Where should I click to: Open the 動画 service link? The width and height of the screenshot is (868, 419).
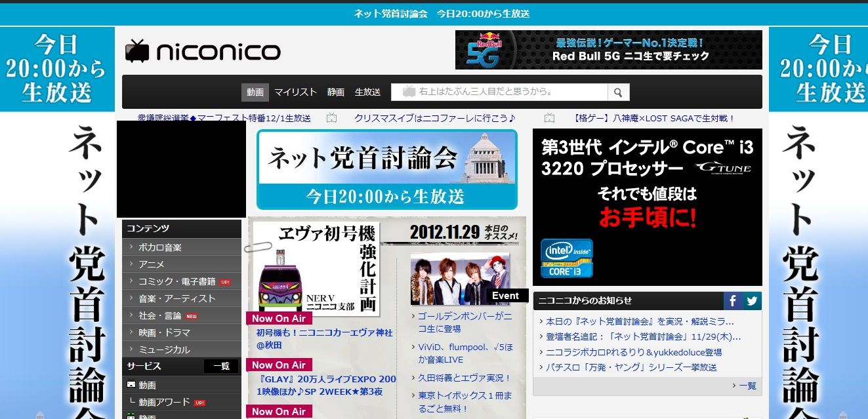(x=147, y=385)
